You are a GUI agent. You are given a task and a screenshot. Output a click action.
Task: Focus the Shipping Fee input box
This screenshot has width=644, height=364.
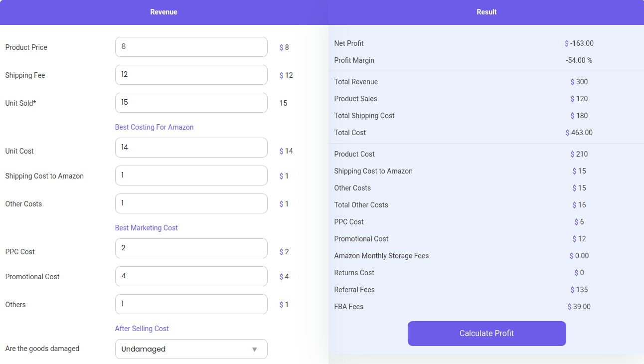tap(191, 75)
